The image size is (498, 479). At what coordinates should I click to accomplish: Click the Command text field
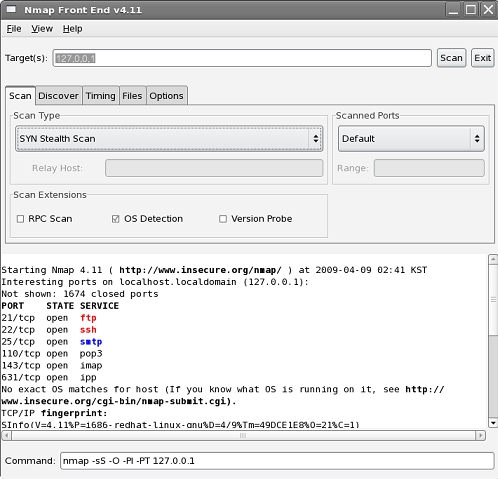277,461
